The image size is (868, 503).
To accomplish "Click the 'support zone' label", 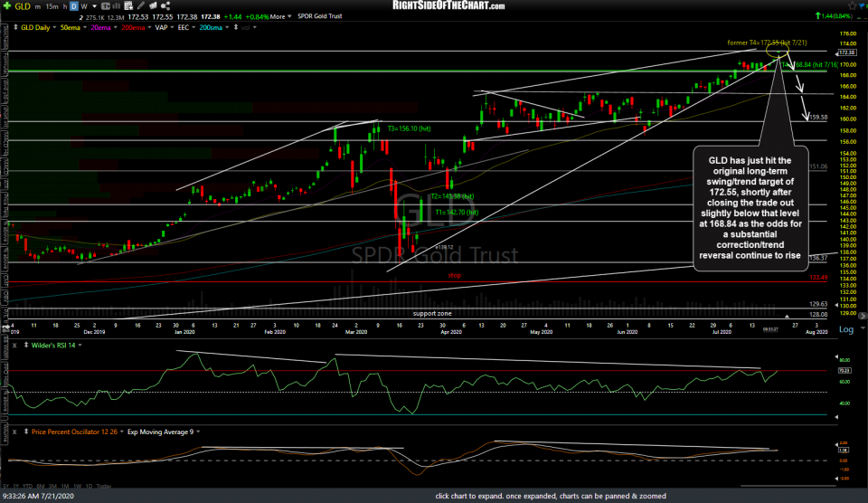I will coord(432,314).
